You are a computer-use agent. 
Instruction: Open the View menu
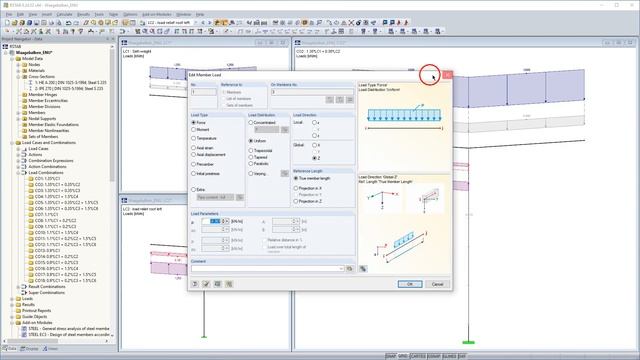coord(33,14)
